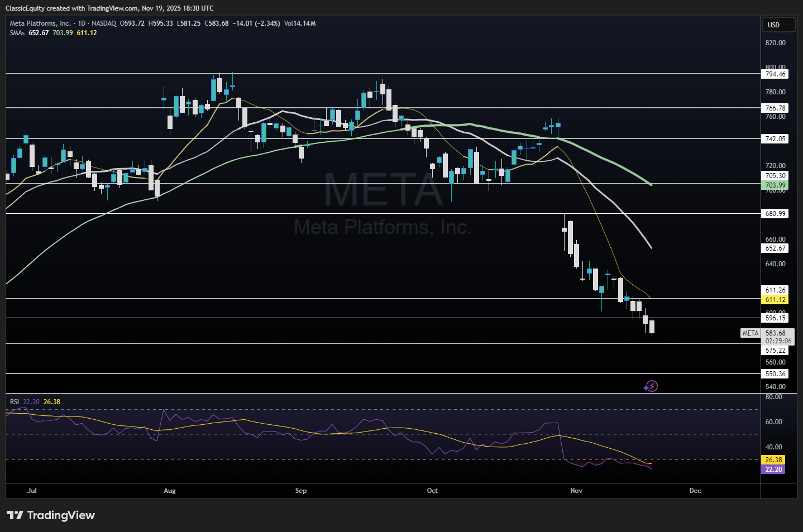Click the META symbol tag near current price
This screenshot has width=803, height=532.
[x=750, y=333]
